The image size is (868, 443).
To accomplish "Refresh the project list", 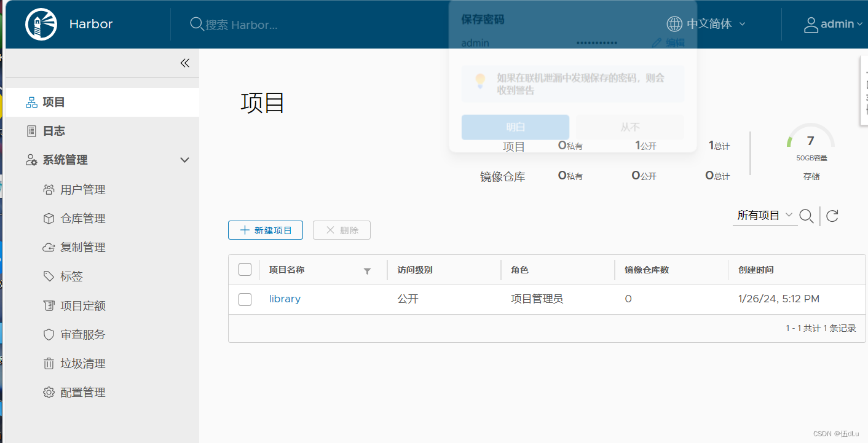I will click(x=832, y=216).
